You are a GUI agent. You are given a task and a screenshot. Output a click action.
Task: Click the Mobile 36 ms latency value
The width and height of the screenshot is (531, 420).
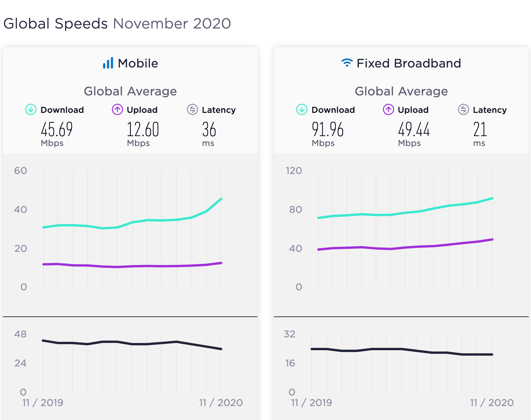(x=209, y=130)
